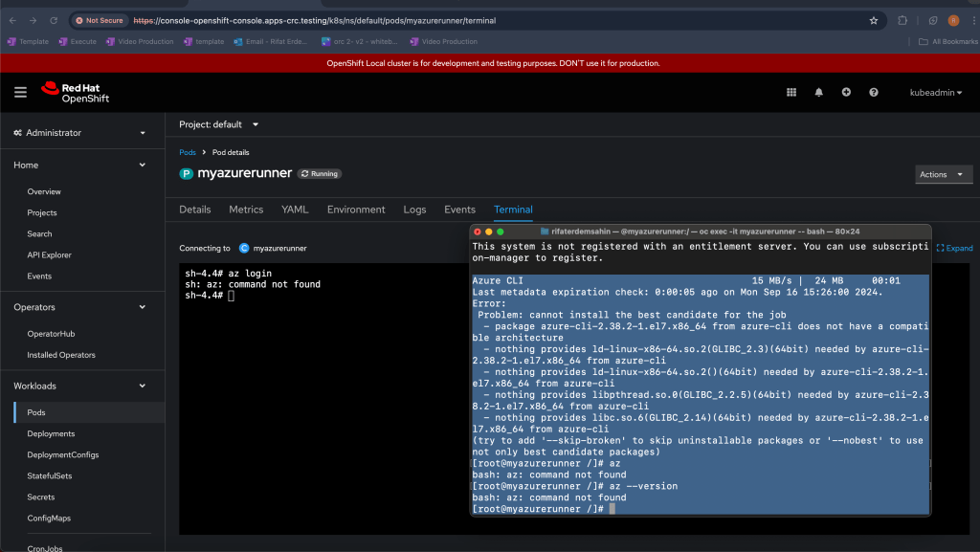
Task: Click the 'az: command not found' web terminal line
Action: pos(253,284)
